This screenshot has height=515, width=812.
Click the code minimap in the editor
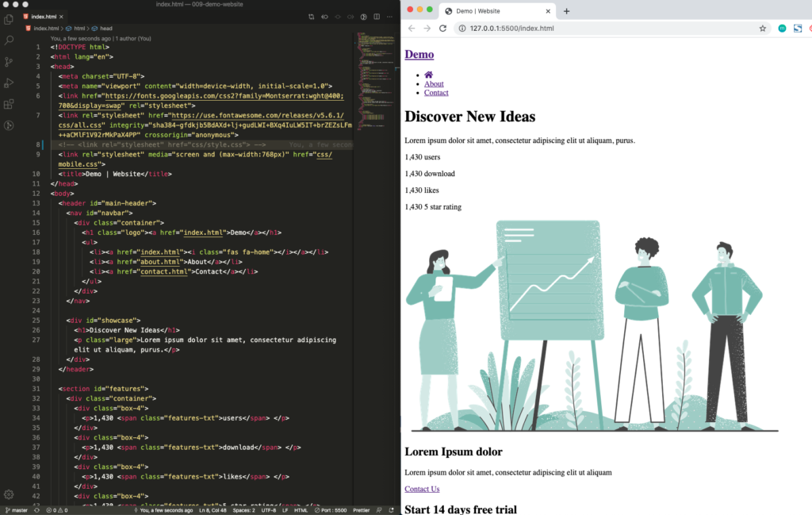pyautogui.click(x=375, y=80)
